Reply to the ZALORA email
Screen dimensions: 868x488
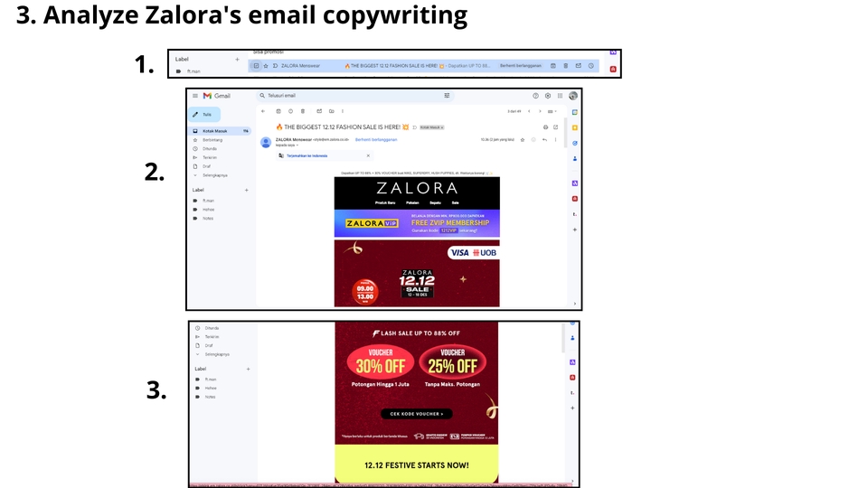pyautogui.click(x=544, y=139)
